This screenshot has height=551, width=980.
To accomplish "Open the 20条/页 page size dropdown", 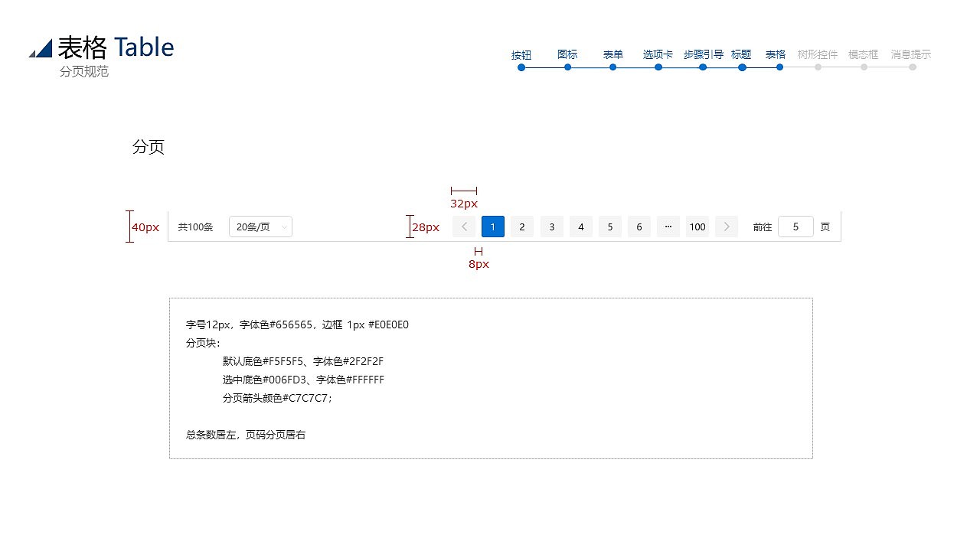I will click(260, 227).
